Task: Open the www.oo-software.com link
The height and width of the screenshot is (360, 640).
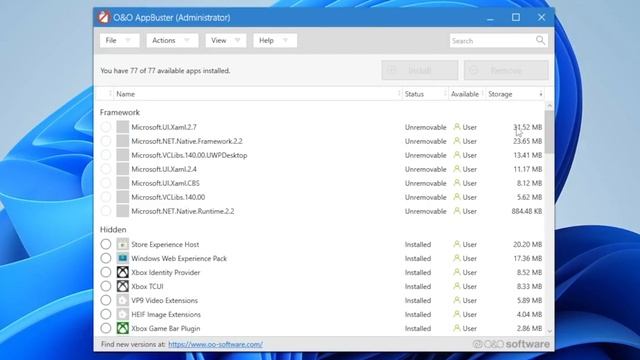Action: click(x=216, y=344)
